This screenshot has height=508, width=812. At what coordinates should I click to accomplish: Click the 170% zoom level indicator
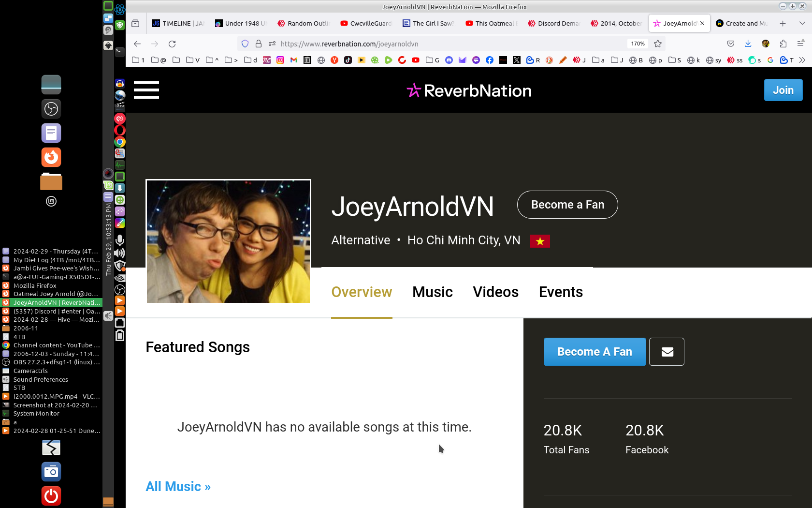[638, 44]
